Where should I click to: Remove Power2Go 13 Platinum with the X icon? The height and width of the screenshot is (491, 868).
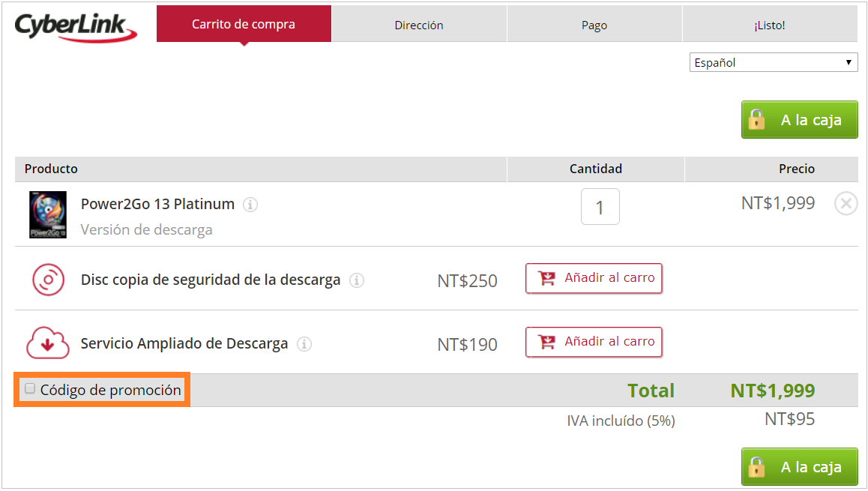coord(846,204)
